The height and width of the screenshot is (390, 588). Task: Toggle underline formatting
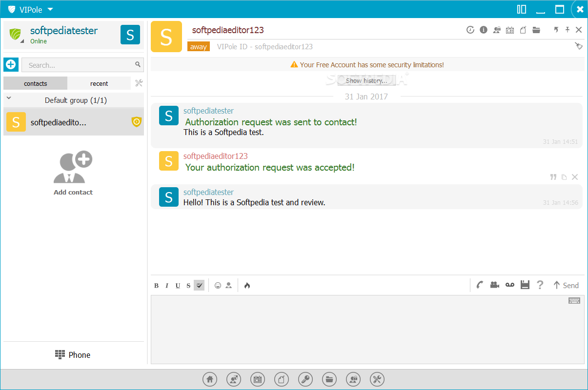point(178,286)
